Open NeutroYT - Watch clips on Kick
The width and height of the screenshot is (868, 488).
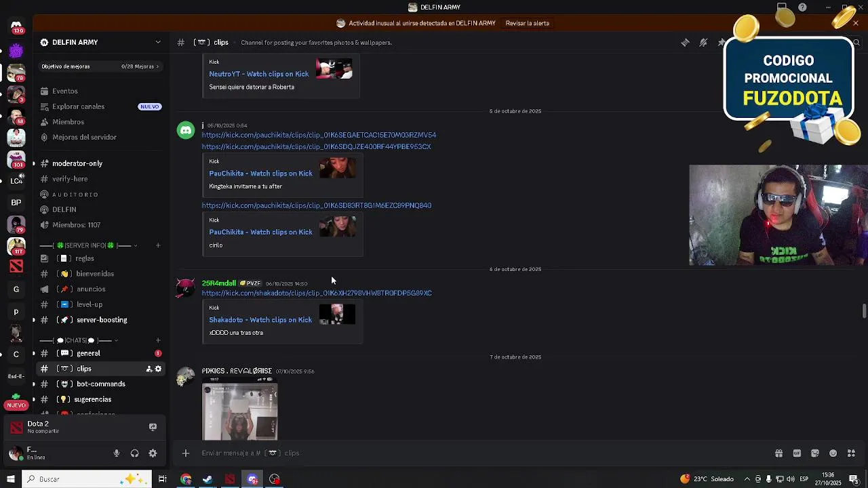(258, 74)
